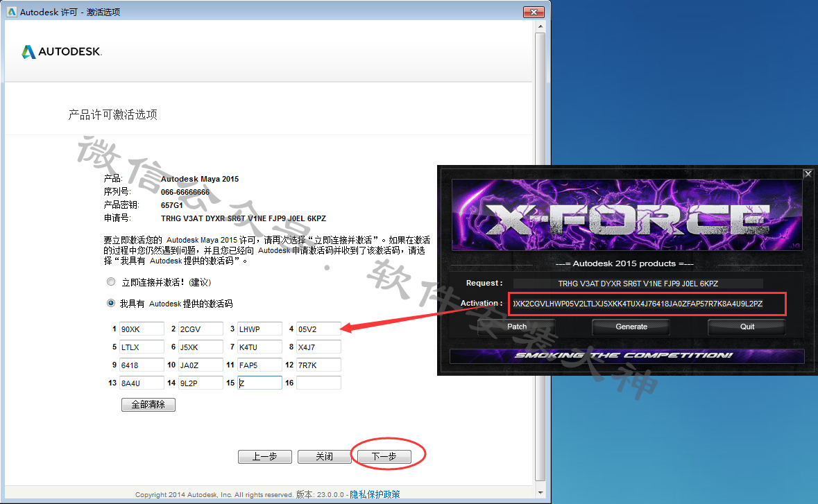Click the 'Autodesk 2015 products' label in X-Force
The image size is (818, 504).
(624, 263)
